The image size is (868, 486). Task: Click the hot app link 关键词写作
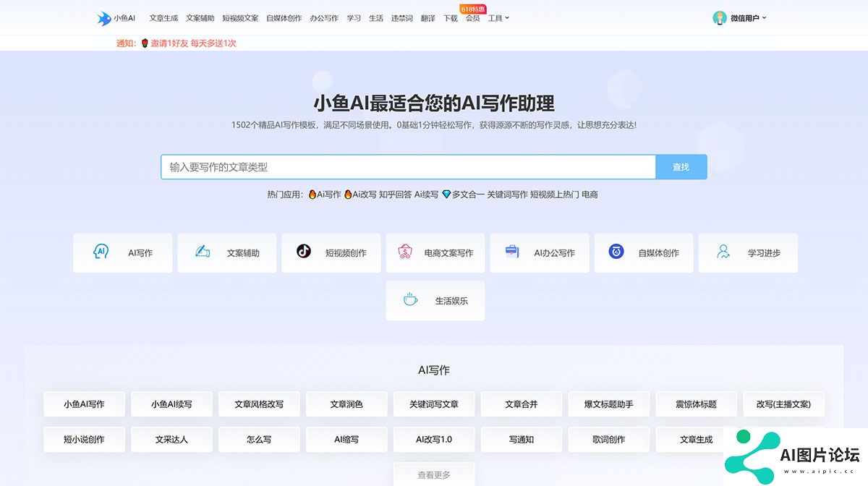507,195
